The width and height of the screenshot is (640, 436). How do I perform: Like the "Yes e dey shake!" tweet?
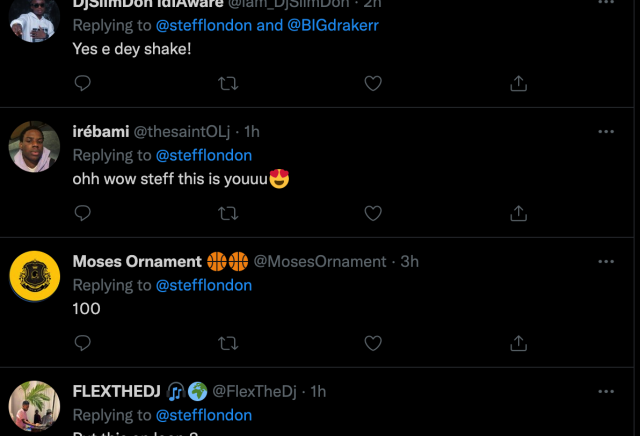click(x=373, y=83)
